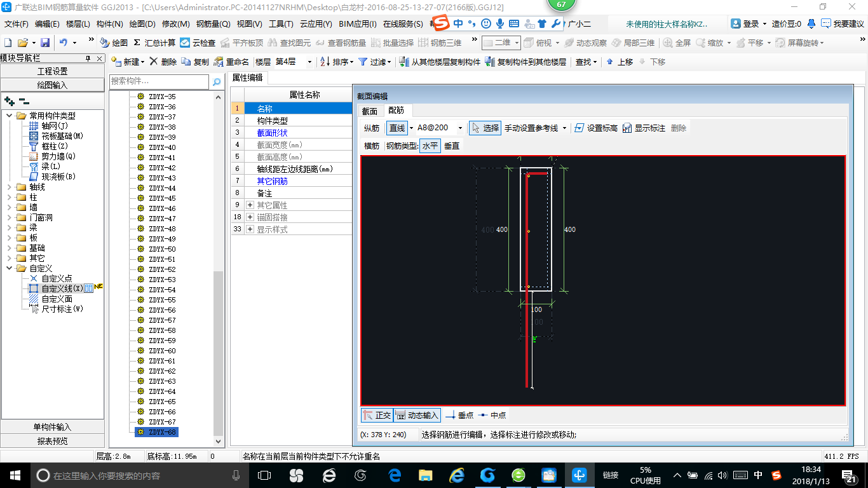Click 复制构件到其他楼层
868x488 pixels.
coord(526,62)
